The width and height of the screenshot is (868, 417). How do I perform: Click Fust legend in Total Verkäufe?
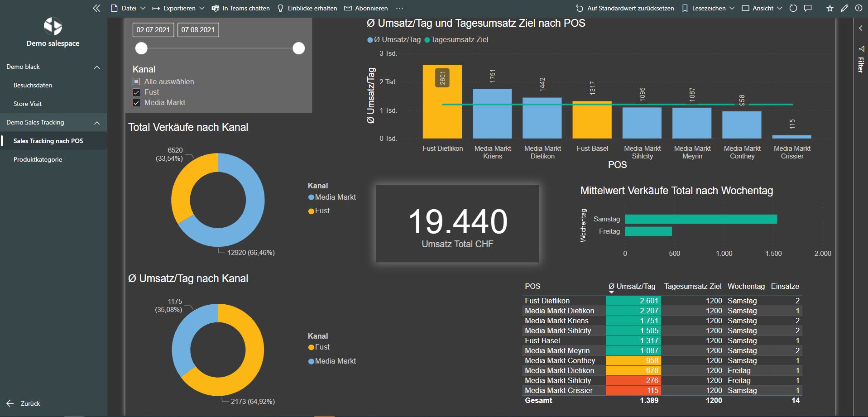coord(319,211)
